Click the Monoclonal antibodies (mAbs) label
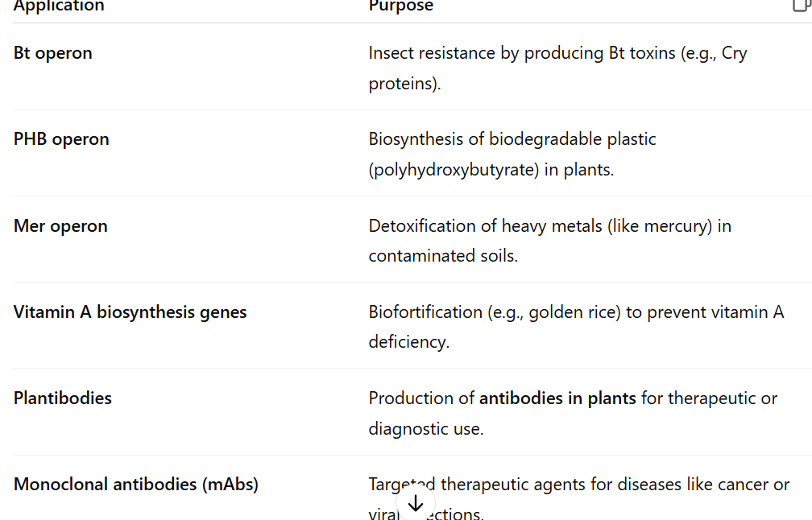This screenshot has width=812, height=520. [x=135, y=485]
